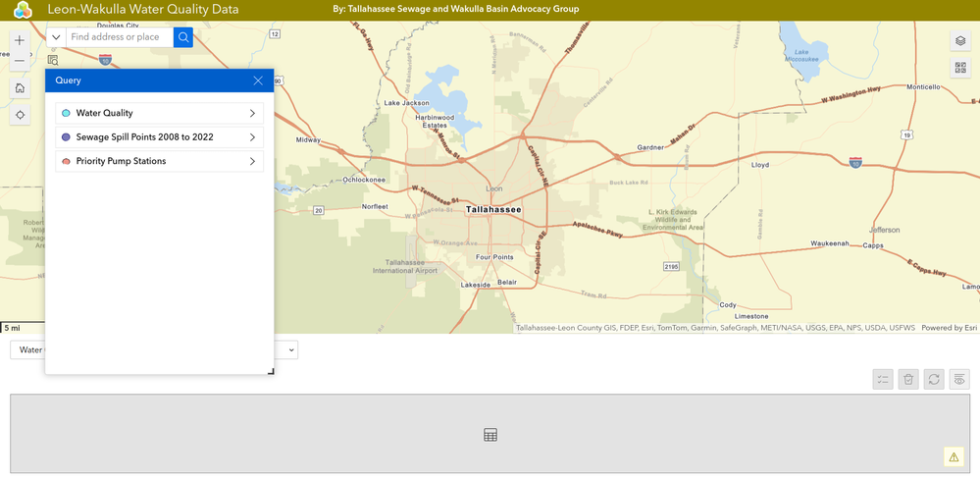Expand the Water Quality query
The image size is (980, 480).
pyautogui.click(x=159, y=113)
